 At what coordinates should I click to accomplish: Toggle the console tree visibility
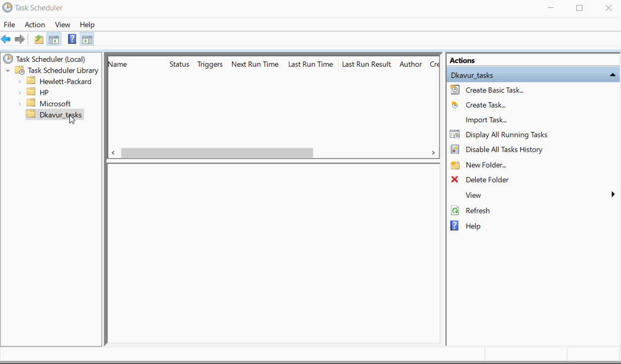tap(54, 39)
